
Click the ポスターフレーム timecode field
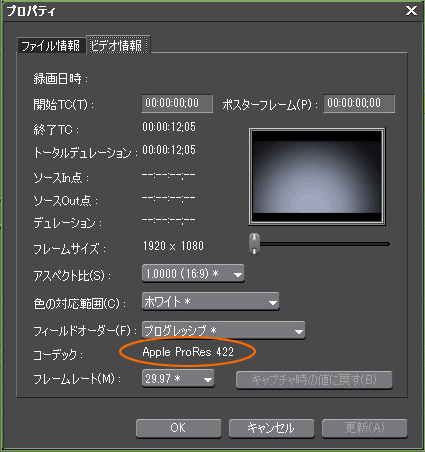click(359, 103)
